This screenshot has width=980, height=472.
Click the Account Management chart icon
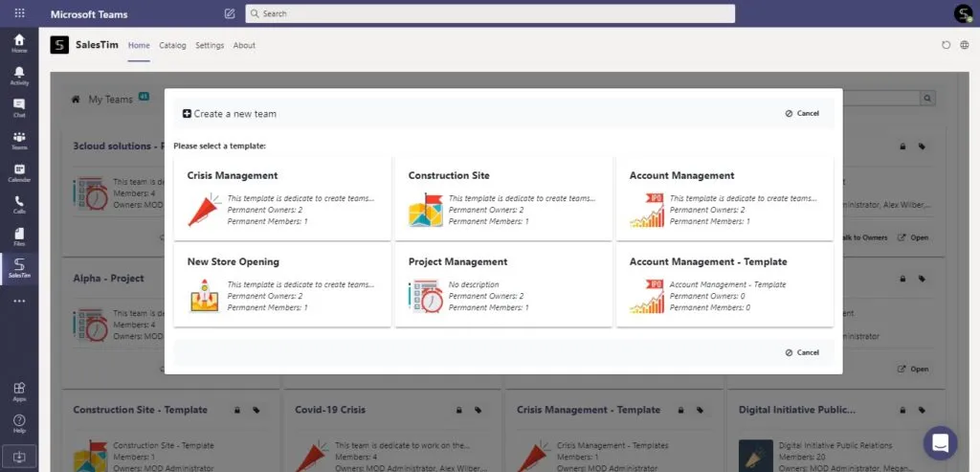click(x=647, y=210)
